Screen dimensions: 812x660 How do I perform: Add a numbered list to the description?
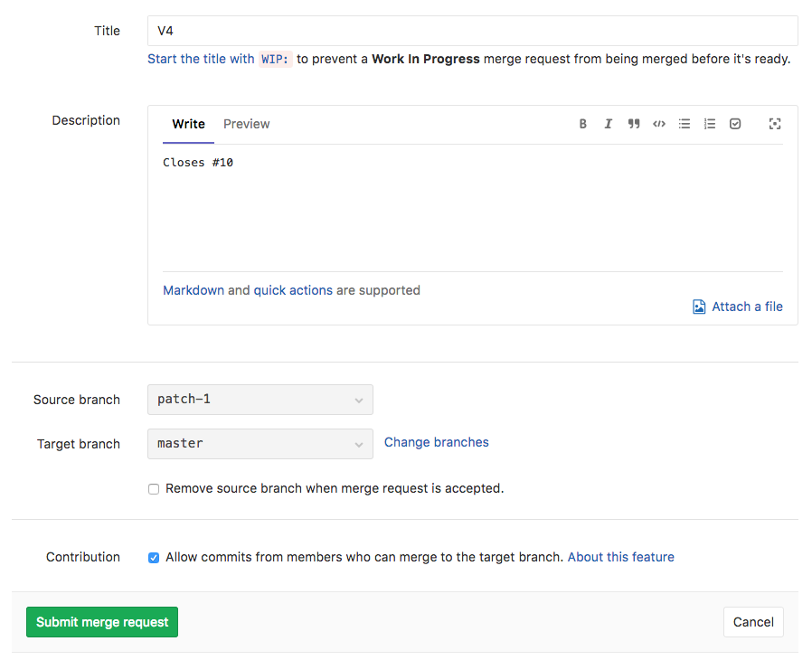pyautogui.click(x=710, y=124)
